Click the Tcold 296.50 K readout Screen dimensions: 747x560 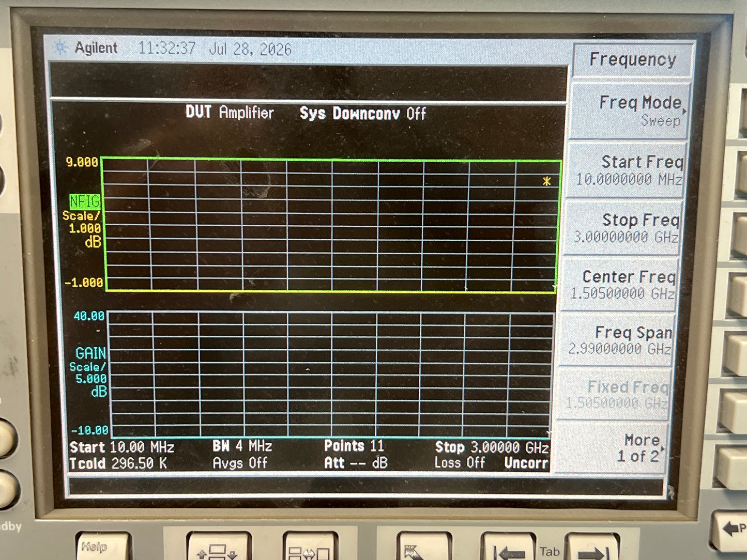coord(118,463)
